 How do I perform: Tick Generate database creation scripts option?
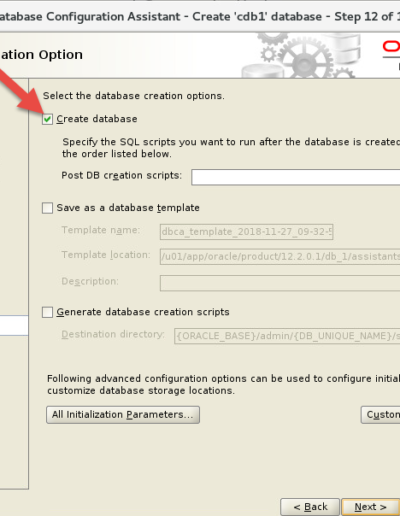click(47, 312)
